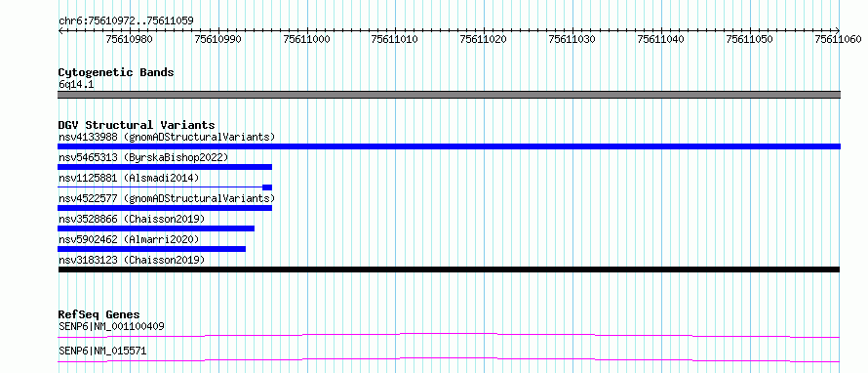Click the Cytogenetic Bands track title
The image size is (868, 373).
pyautogui.click(x=116, y=72)
